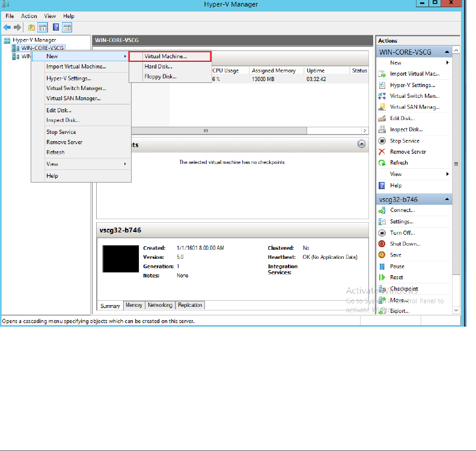Click the green Refresh icon in Actions pane

tap(382, 163)
